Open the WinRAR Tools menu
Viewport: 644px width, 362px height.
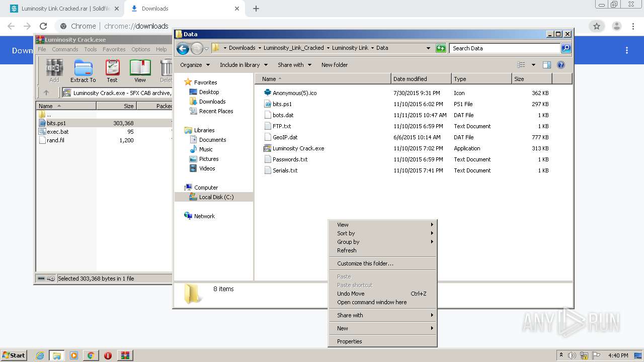click(91, 49)
